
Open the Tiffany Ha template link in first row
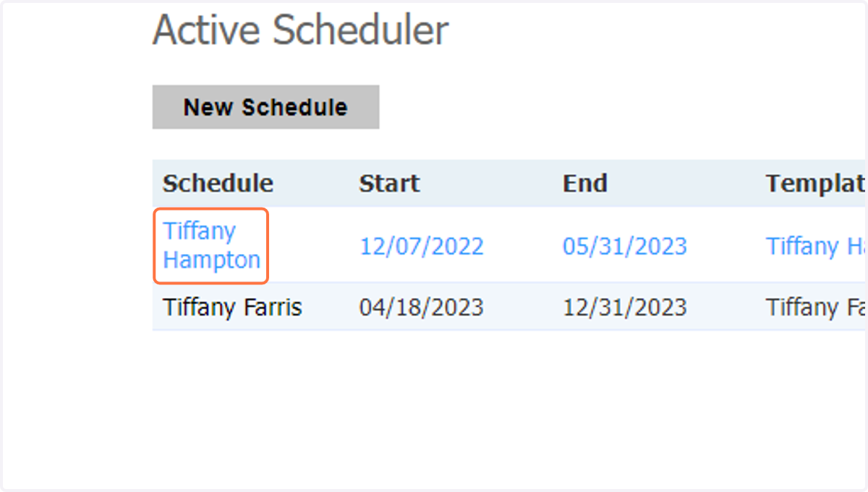(817, 246)
